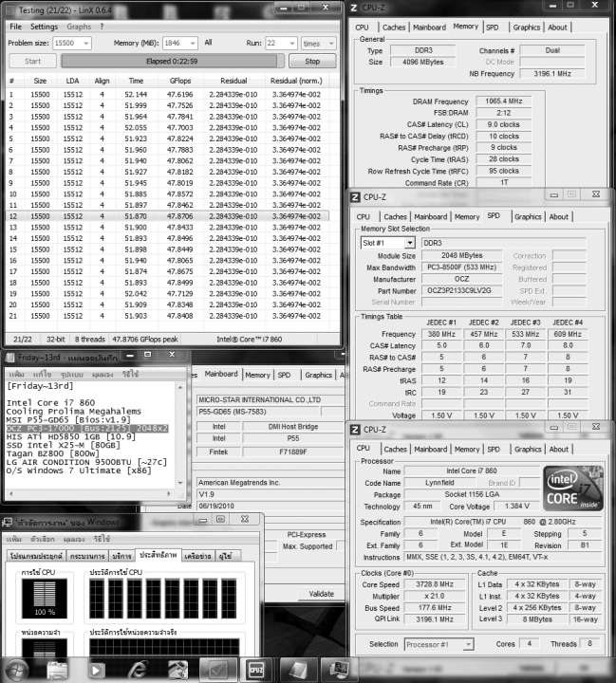Open the first menu in Notepad
Screen dimensions: 616x683
click(x=16, y=375)
